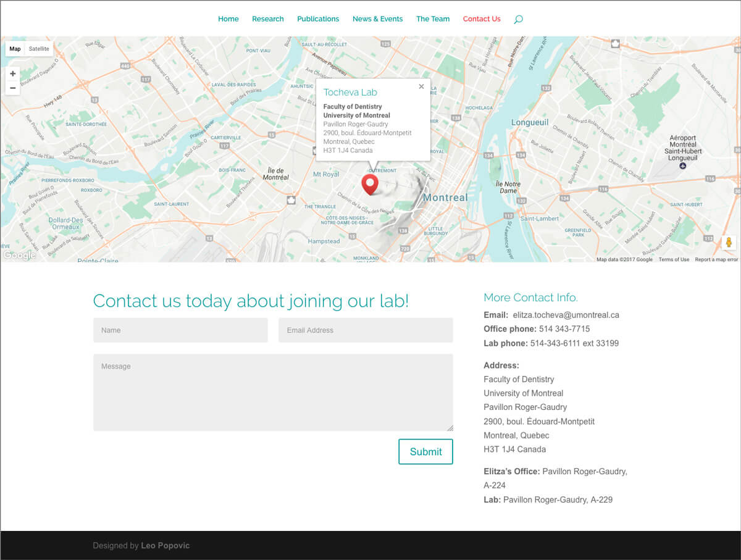Image resolution: width=741 pixels, height=560 pixels.
Task: Open the Research menu item
Action: tap(268, 19)
